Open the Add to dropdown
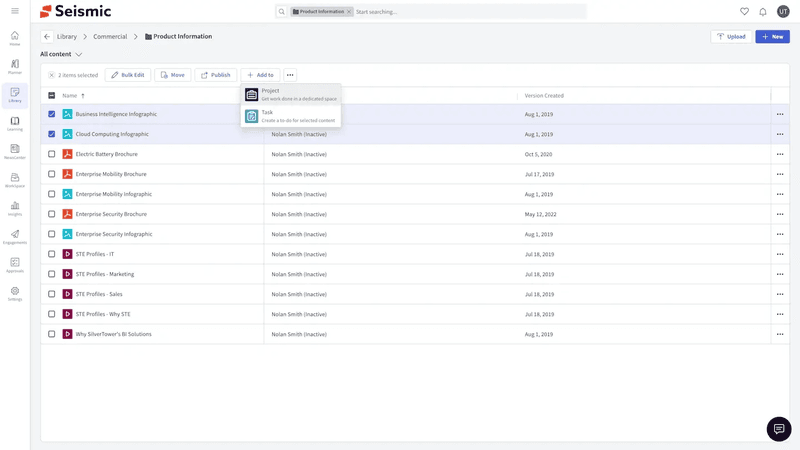Image resolution: width=800 pixels, height=450 pixels. point(260,75)
